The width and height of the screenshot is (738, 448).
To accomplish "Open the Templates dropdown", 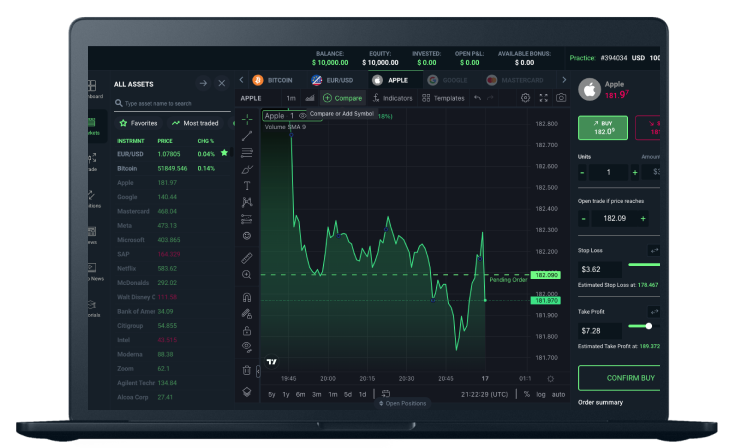I will [x=443, y=98].
